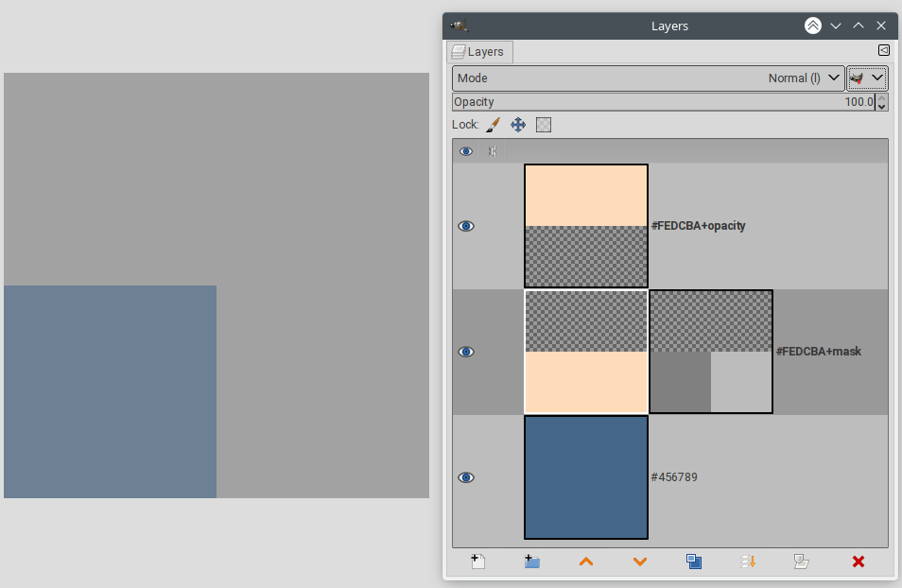Delete the selected layer

859,562
